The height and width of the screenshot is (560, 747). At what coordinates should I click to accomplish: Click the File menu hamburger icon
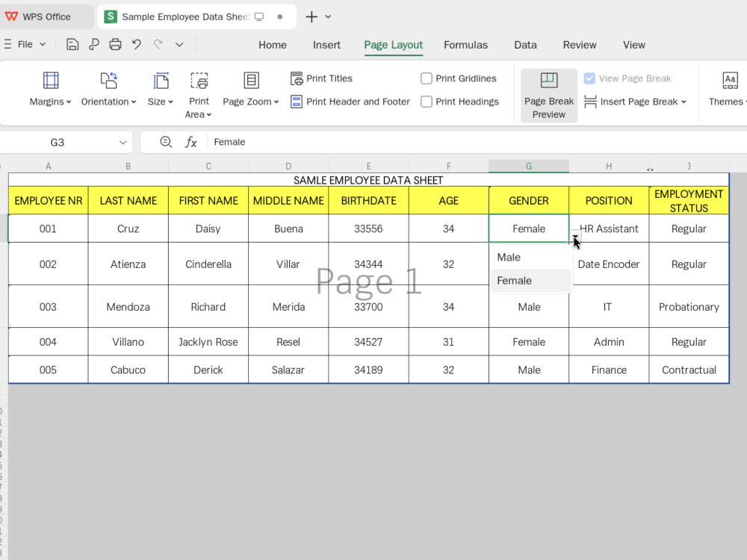pos(7,44)
